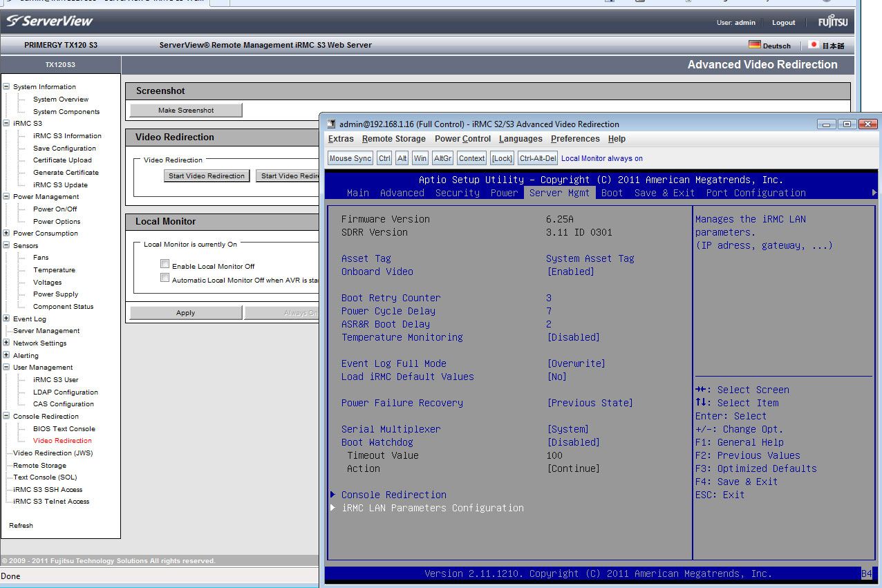Viewport: 882px width, 588px height.
Task: Open Power On/Off page
Action: pos(55,209)
